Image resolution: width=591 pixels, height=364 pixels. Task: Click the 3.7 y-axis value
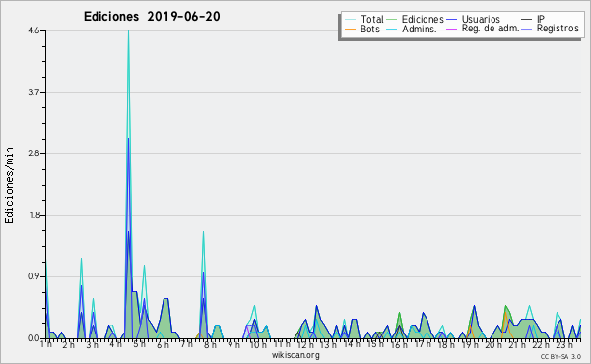[x=33, y=92]
